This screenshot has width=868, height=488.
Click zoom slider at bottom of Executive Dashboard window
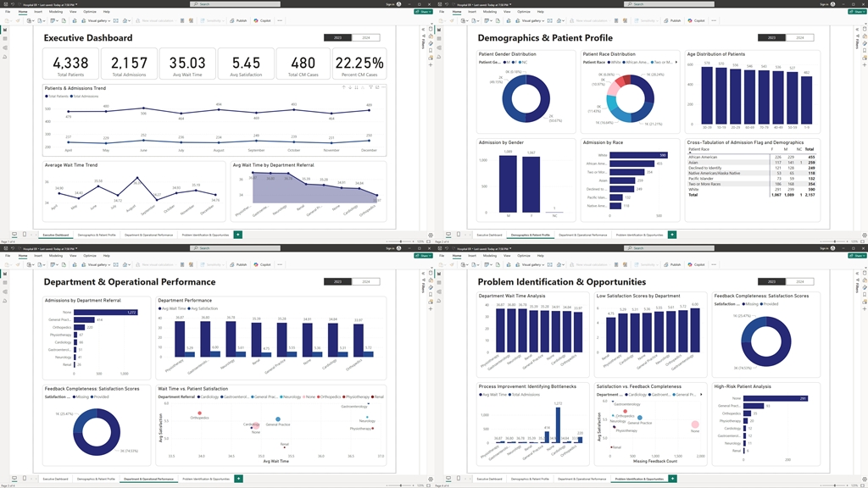[x=401, y=241]
